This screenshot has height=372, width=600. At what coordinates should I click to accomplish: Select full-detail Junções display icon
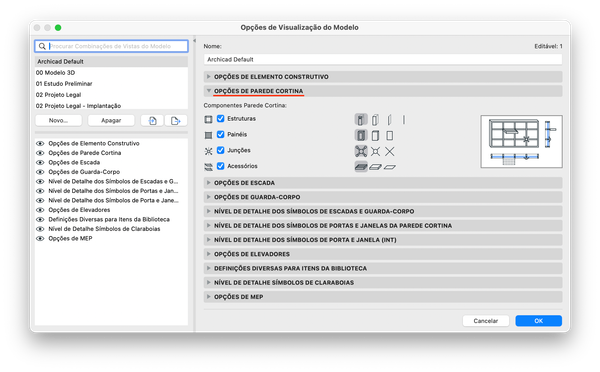click(x=361, y=151)
